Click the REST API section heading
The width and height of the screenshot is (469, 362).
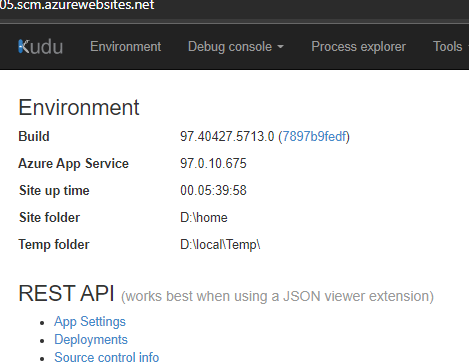pyautogui.click(x=66, y=293)
